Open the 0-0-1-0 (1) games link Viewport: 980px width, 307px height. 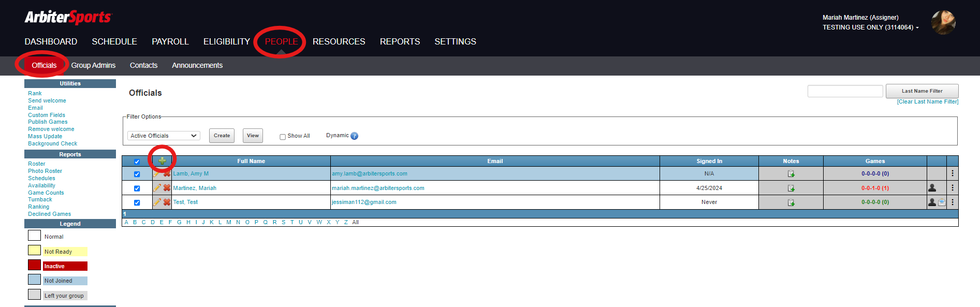click(x=875, y=188)
